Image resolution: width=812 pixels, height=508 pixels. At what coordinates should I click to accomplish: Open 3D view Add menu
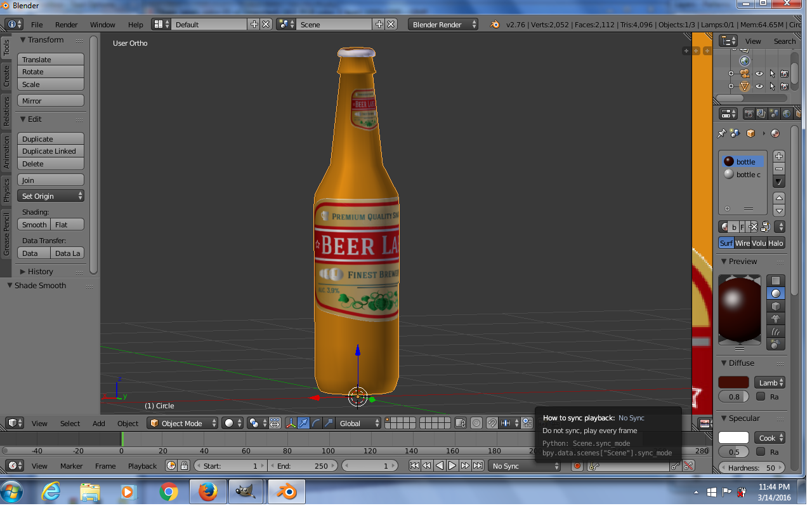point(98,423)
